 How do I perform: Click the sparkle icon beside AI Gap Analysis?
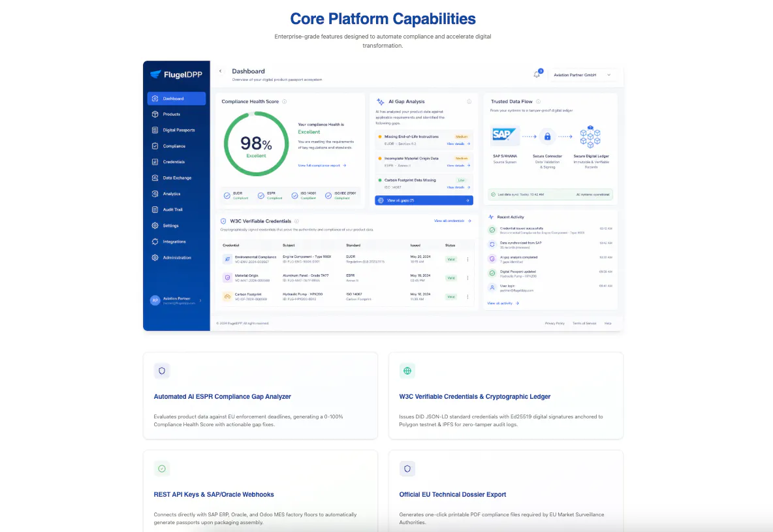(381, 102)
